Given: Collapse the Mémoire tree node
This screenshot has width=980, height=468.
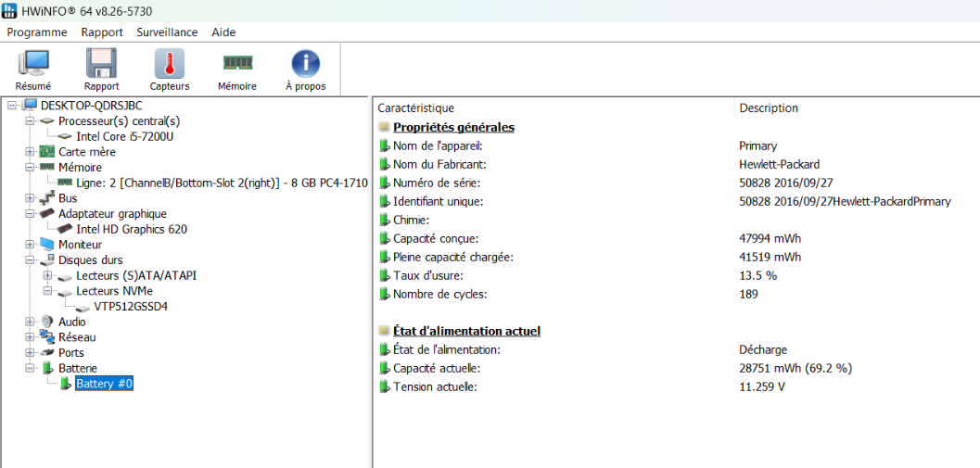Looking at the screenshot, I should pyautogui.click(x=30, y=168).
